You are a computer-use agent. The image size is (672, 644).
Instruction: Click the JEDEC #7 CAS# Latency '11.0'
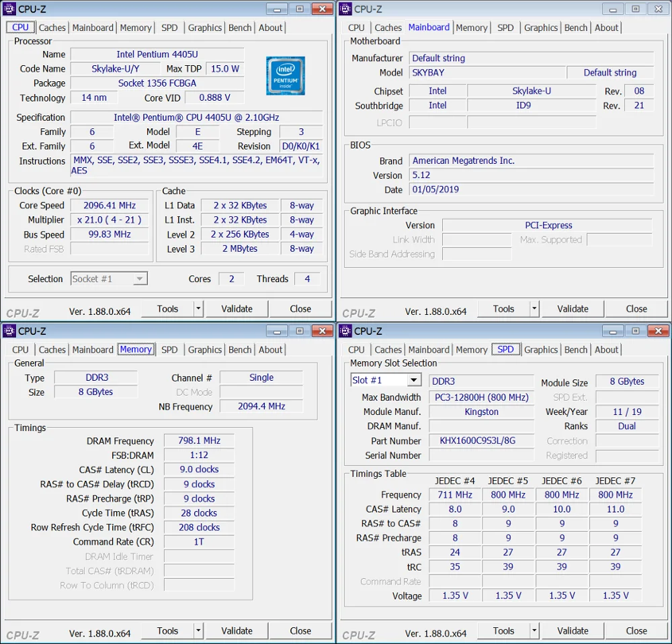pyautogui.click(x=616, y=509)
